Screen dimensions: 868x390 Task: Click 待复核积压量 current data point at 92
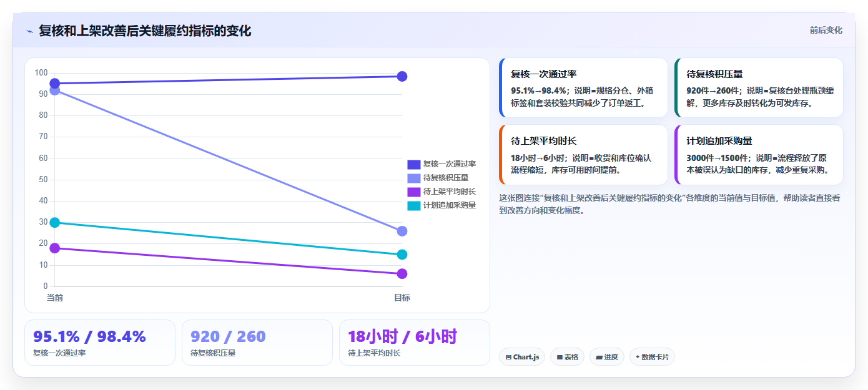(x=55, y=90)
